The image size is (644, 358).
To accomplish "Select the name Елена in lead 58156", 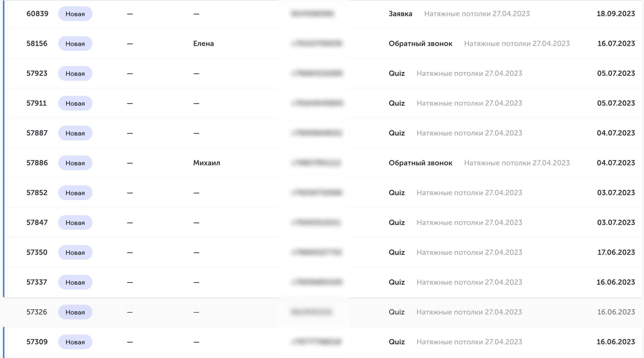I will (203, 44).
